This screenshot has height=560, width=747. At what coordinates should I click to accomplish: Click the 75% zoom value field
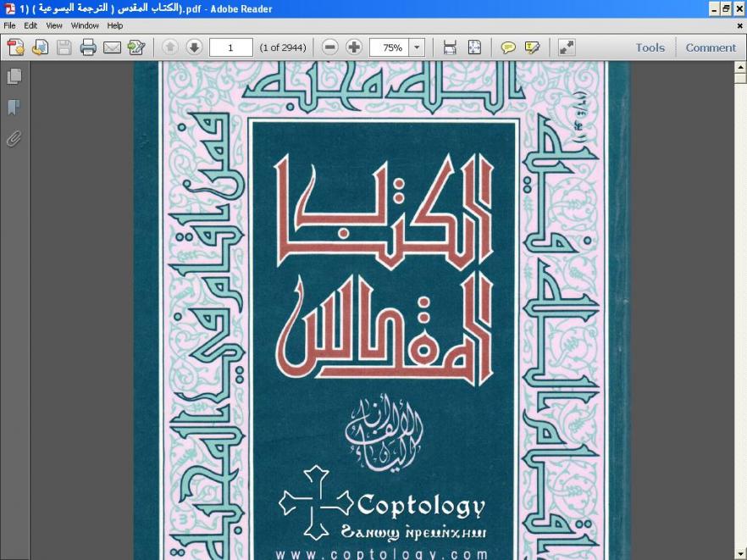tap(390, 47)
